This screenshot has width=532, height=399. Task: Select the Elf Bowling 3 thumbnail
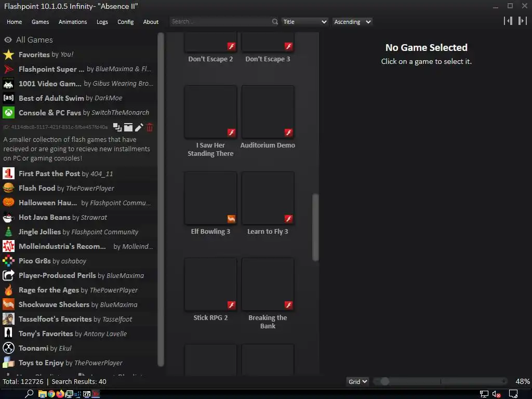(x=211, y=198)
